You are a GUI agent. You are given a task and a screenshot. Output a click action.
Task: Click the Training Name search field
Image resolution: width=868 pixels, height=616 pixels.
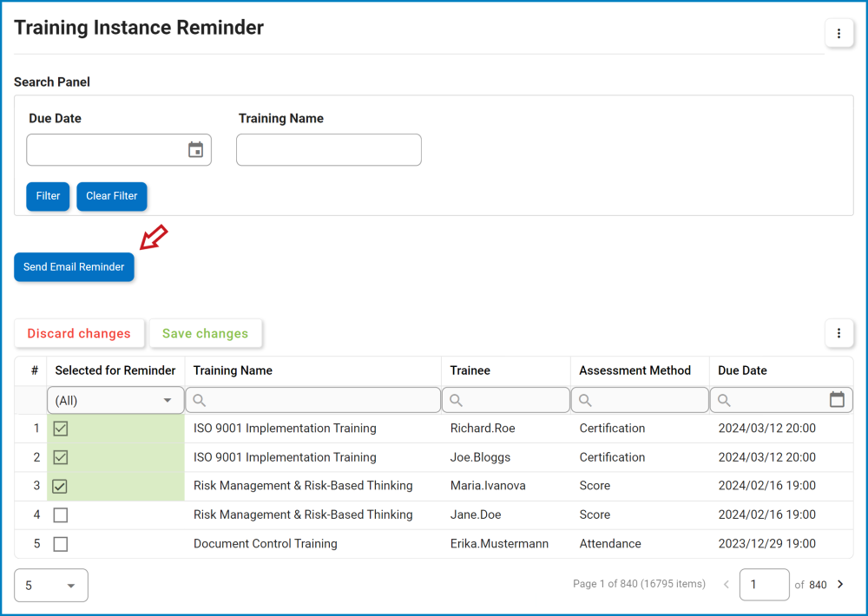pos(328,149)
